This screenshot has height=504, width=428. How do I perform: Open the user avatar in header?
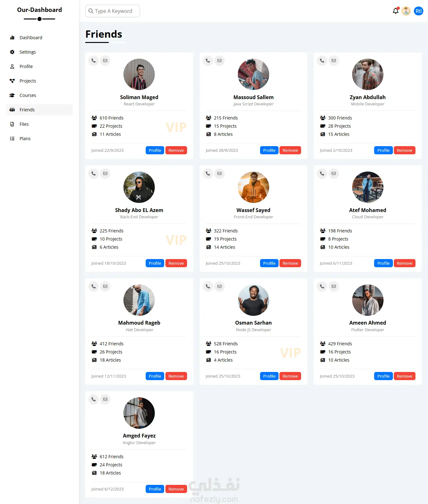pyautogui.click(x=406, y=11)
